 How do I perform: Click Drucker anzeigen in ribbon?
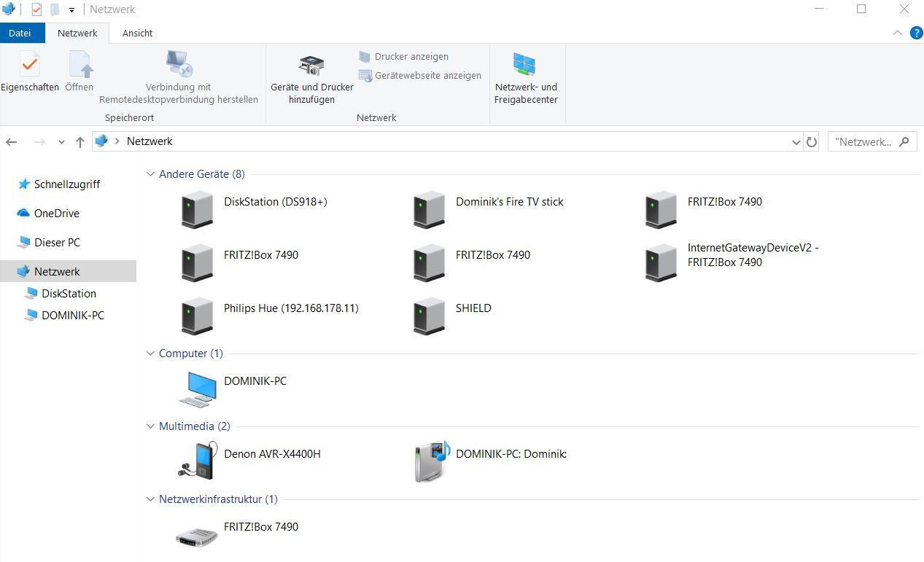click(x=404, y=57)
